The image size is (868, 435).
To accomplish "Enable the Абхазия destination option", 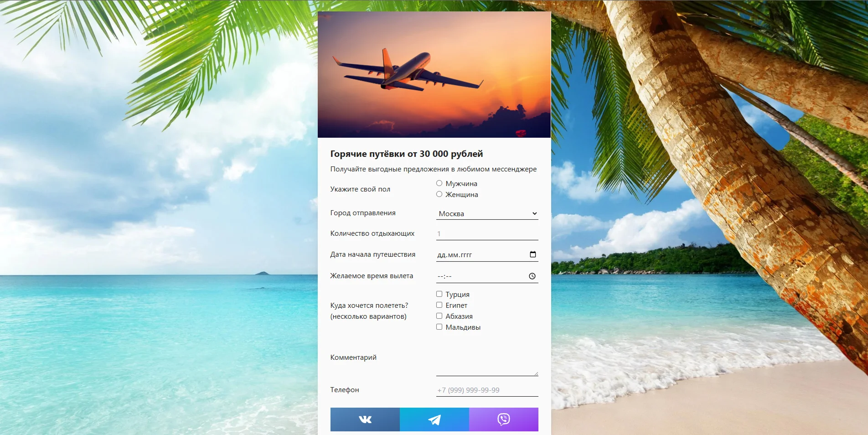I will point(439,316).
